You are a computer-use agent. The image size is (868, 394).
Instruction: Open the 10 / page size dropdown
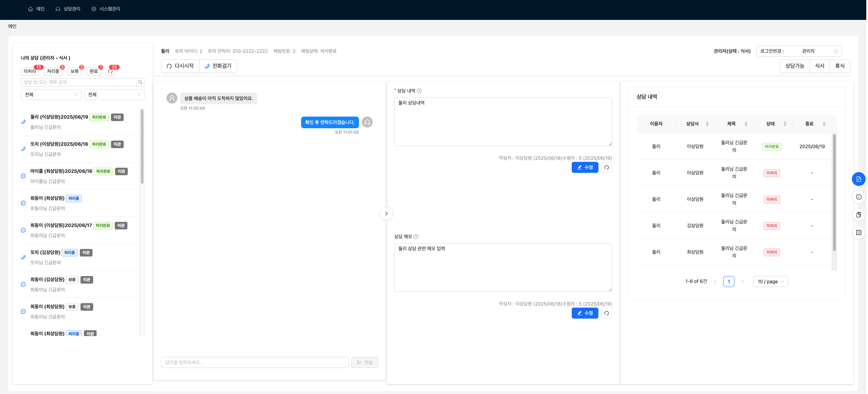tap(770, 282)
